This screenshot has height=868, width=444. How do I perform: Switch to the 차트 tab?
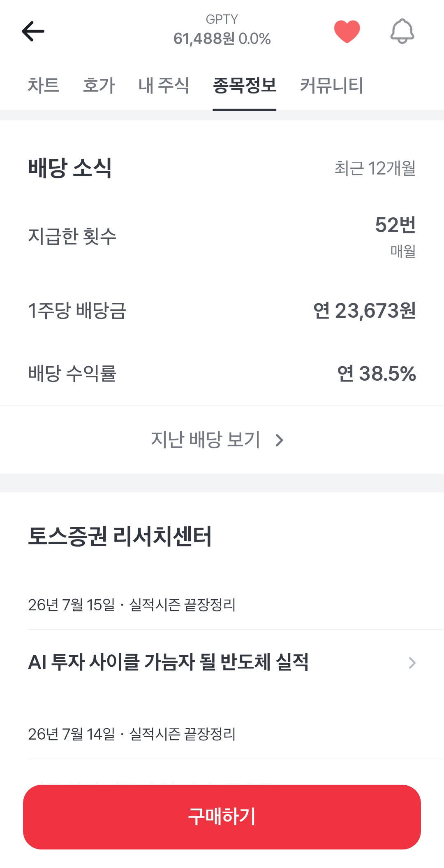[x=44, y=86]
